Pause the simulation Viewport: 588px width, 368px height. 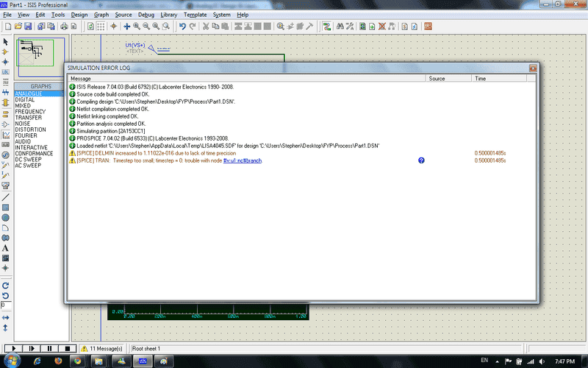tap(50, 347)
